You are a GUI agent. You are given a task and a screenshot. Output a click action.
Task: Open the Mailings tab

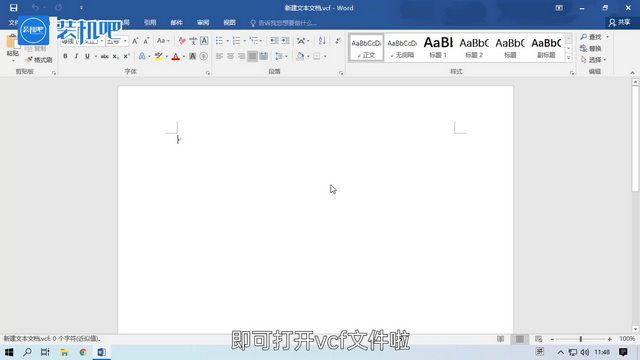coord(176,22)
